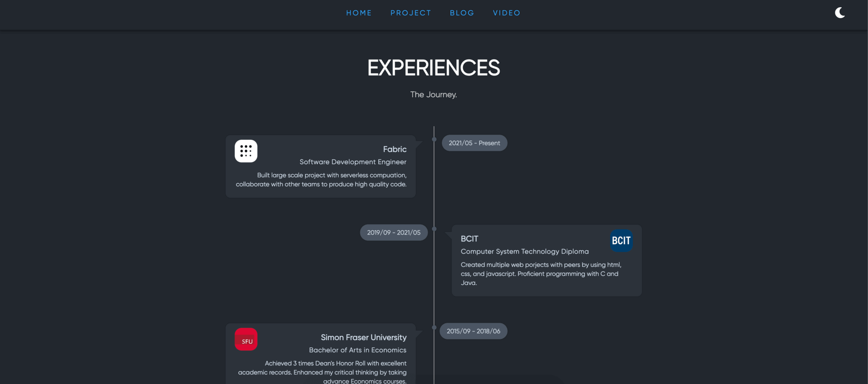The width and height of the screenshot is (868, 384).
Task: Toggle dark mode with the moon icon
Action: [840, 13]
